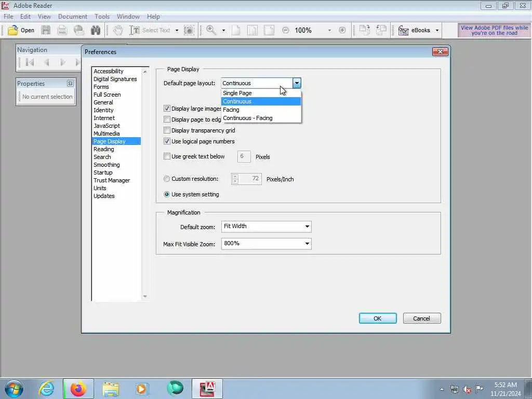Image resolution: width=532 pixels, height=399 pixels.
Task: Click the eBooks toolbar icon
Action: pyautogui.click(x=403, y=30)
